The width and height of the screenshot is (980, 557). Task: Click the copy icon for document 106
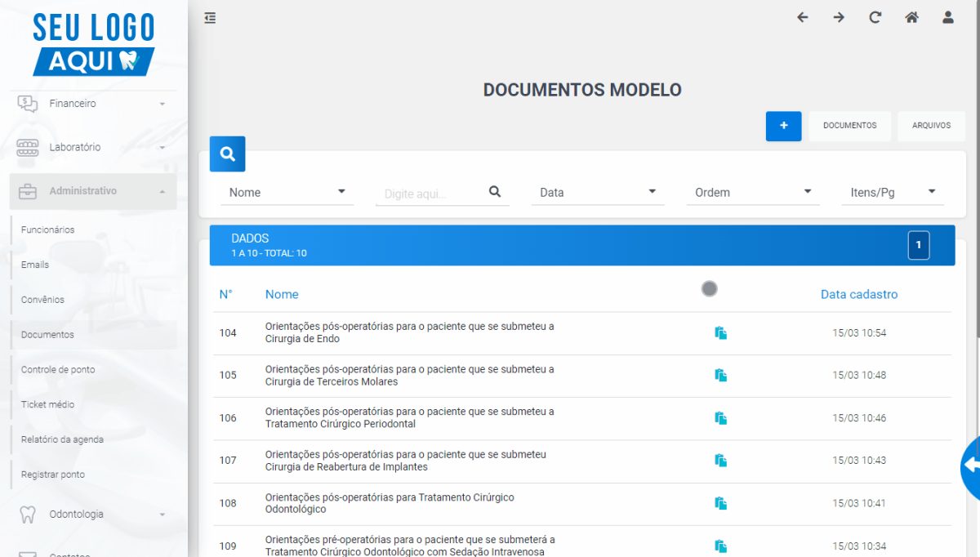(x=720, y=417)
